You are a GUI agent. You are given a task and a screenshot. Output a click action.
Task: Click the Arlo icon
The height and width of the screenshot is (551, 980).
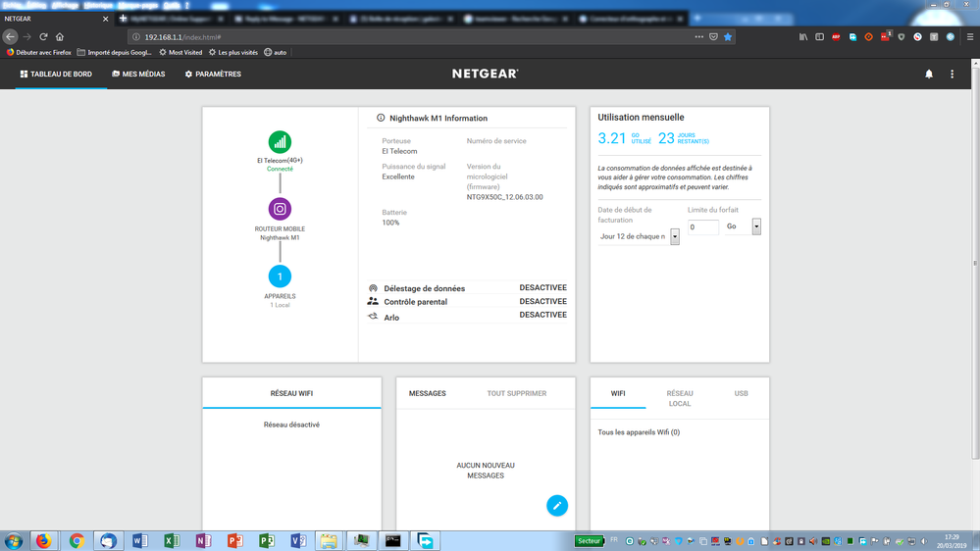(373, 316)
